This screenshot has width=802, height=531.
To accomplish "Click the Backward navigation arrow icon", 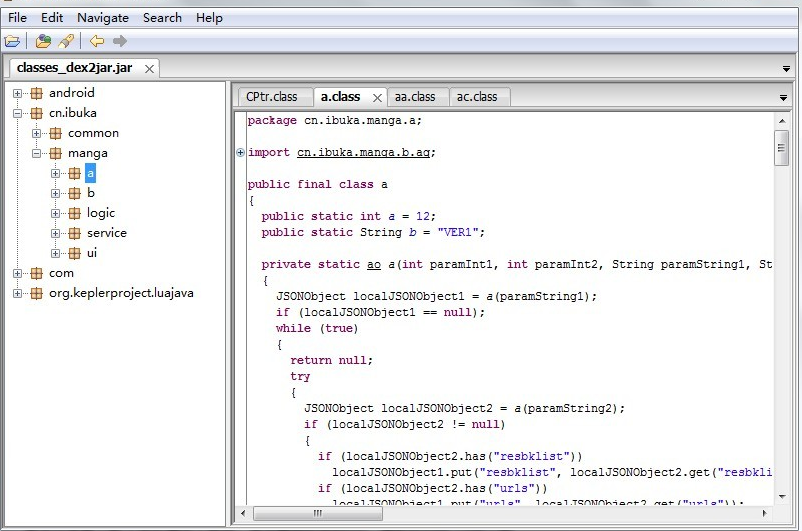I will [97, 41].
